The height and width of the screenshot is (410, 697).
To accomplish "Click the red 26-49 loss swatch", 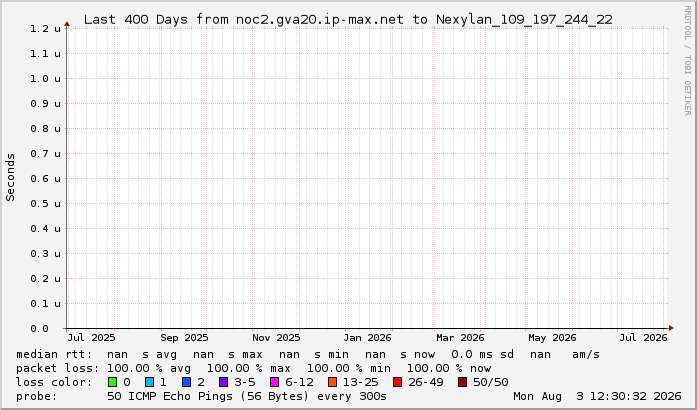I will tap(397, 382).
